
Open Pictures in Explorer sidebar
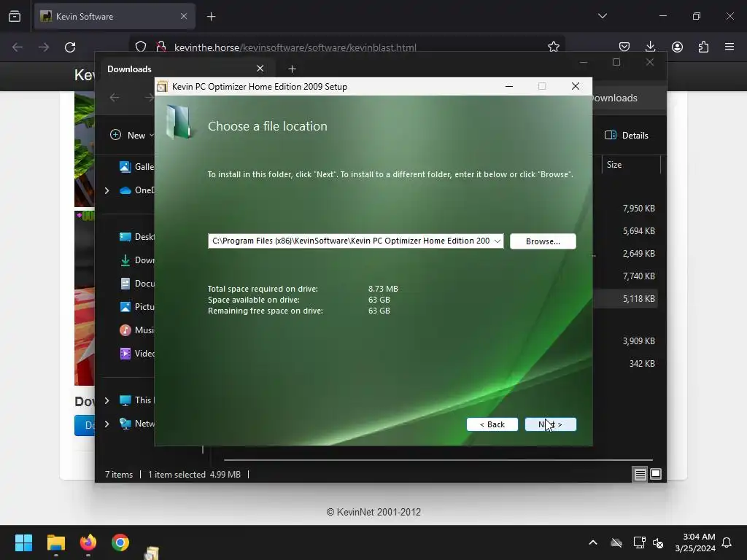click(136, 307)
